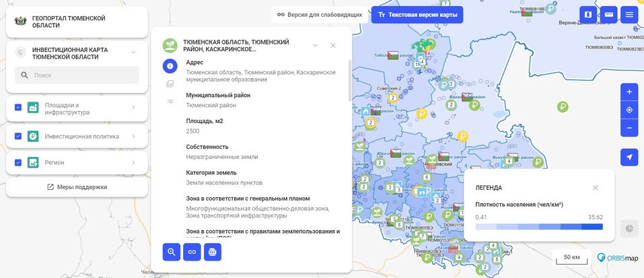Click the green plant icon in the panel header

click(170, 45)
